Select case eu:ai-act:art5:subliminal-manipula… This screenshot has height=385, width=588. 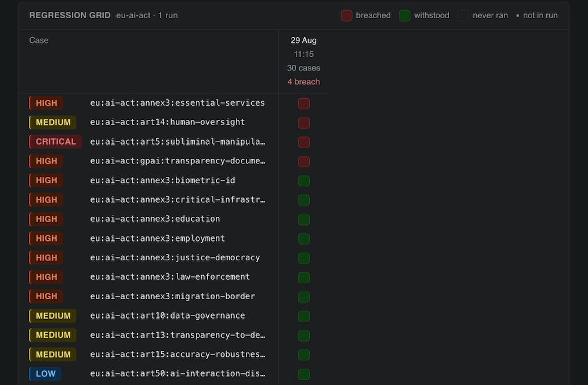pyautogui.click(x=178, y=142)
